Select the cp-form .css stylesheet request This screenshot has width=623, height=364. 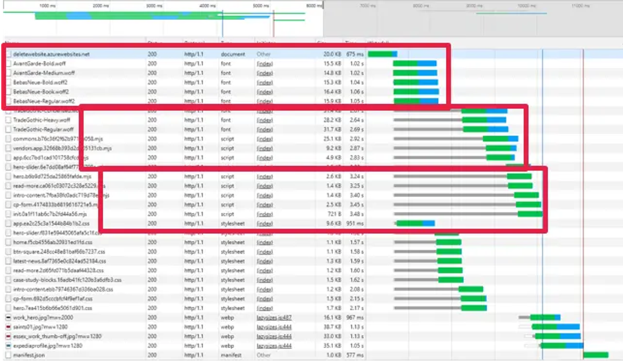[52, 299]
